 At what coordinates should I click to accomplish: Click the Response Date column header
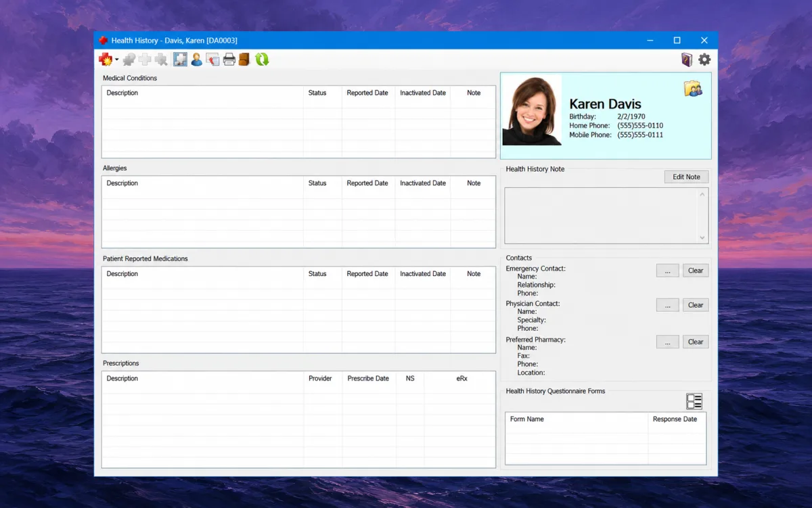coord(677,419)
